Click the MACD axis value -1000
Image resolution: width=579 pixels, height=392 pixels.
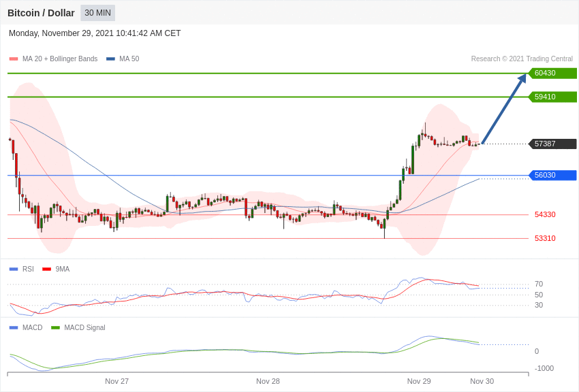tap(544, 368)
